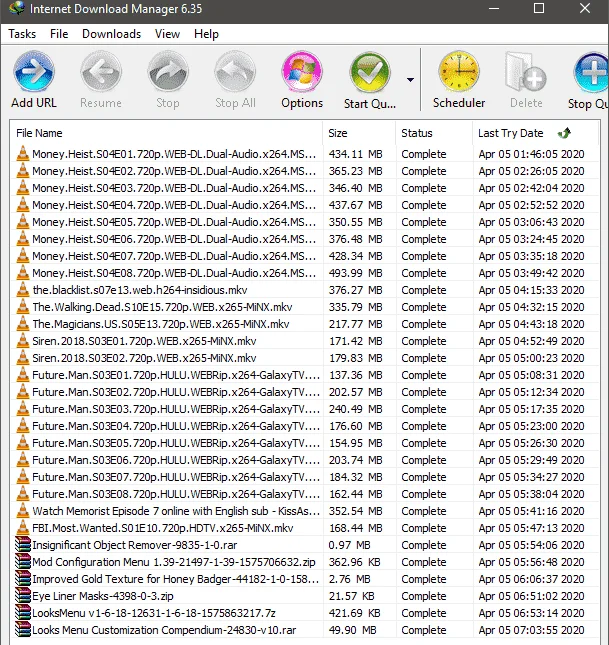
Task: Click archive icon of Eye Liner Masks row
Action: [23, 596]
